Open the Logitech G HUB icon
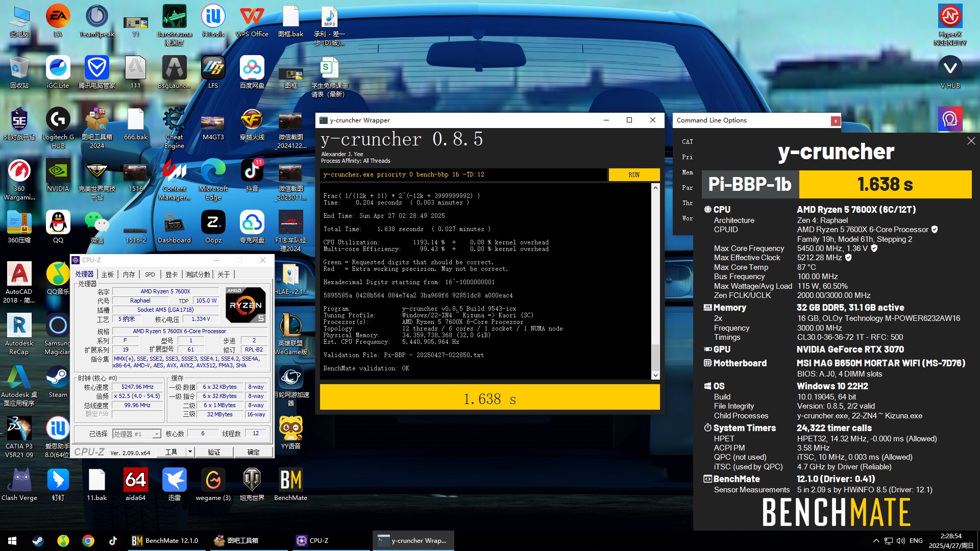 (58, 128)
